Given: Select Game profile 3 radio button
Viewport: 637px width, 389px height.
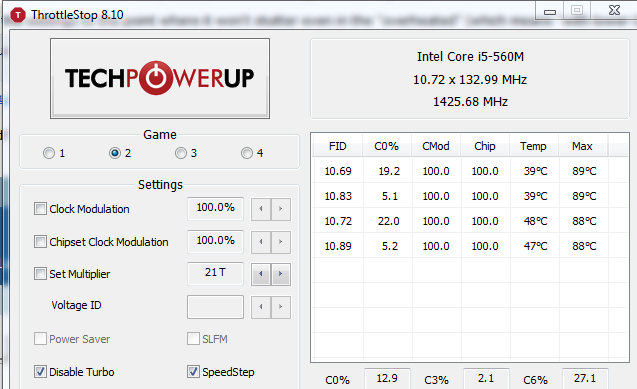Looking at the screenshot, I should pos(181,153).
